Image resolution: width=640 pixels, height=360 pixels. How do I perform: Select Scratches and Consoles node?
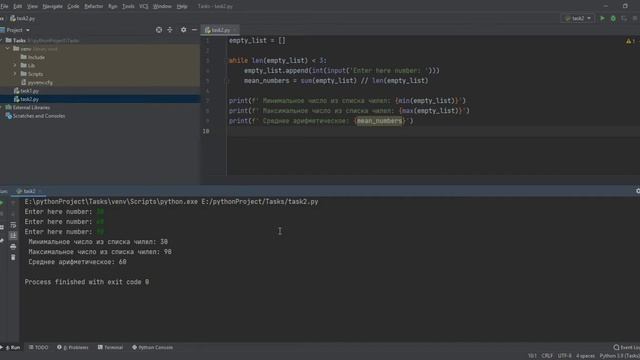[35, 116]
